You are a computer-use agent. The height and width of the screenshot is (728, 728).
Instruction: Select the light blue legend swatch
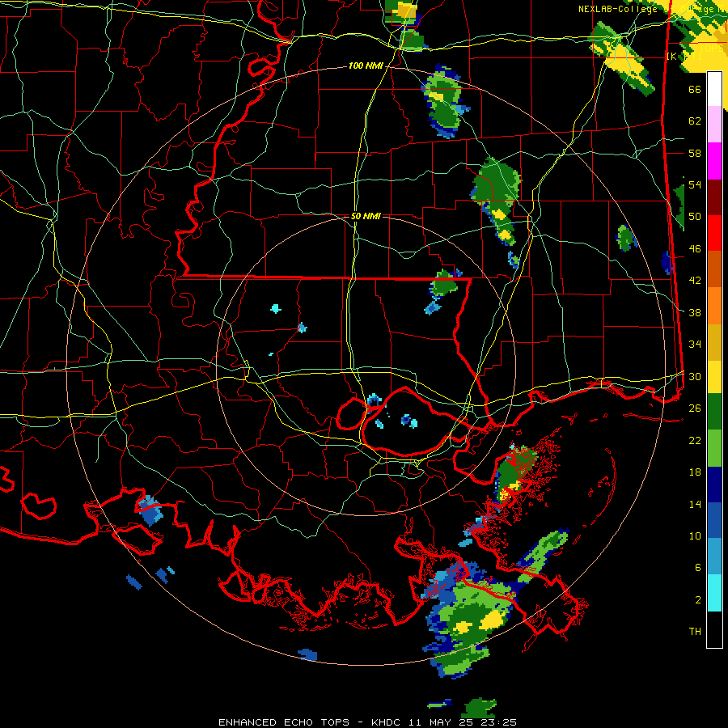(714, 557)
